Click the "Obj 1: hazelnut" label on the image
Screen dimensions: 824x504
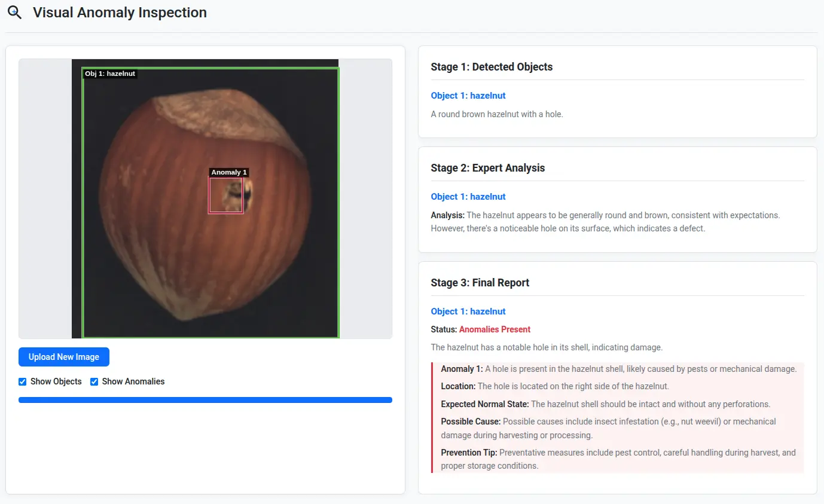click(110, 74)
